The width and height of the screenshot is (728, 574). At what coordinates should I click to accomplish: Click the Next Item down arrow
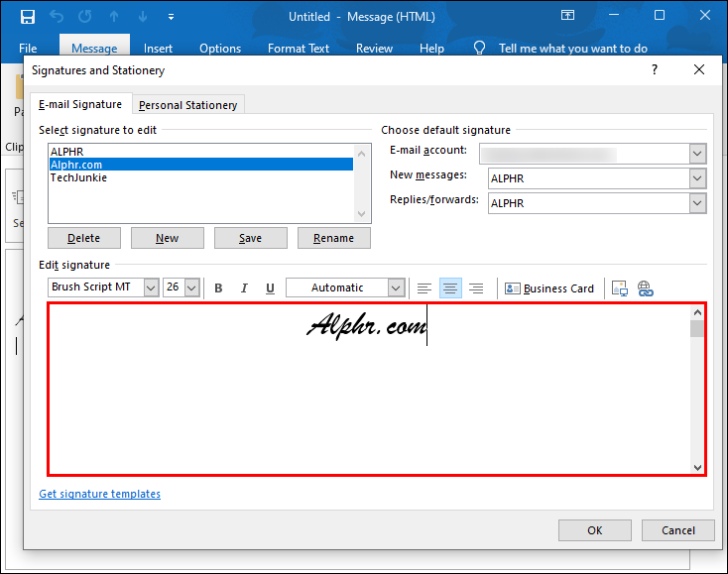pyautogui.click(x=143, y=17)
